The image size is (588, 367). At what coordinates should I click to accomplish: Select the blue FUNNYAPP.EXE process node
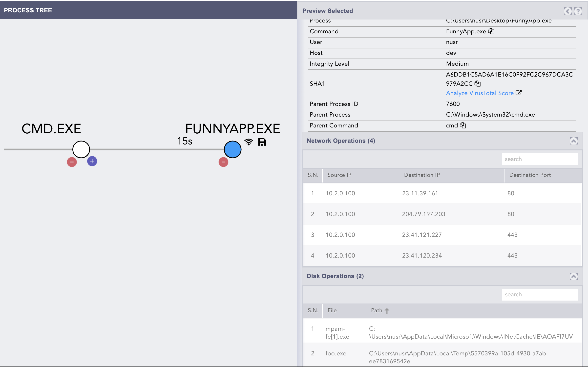point(232,149)
